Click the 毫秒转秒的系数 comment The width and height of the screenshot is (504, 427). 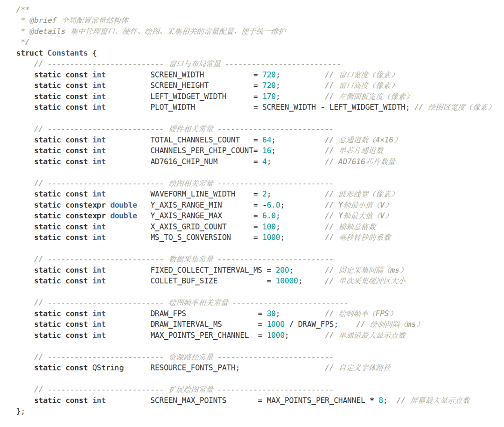(x=365, y=238)
